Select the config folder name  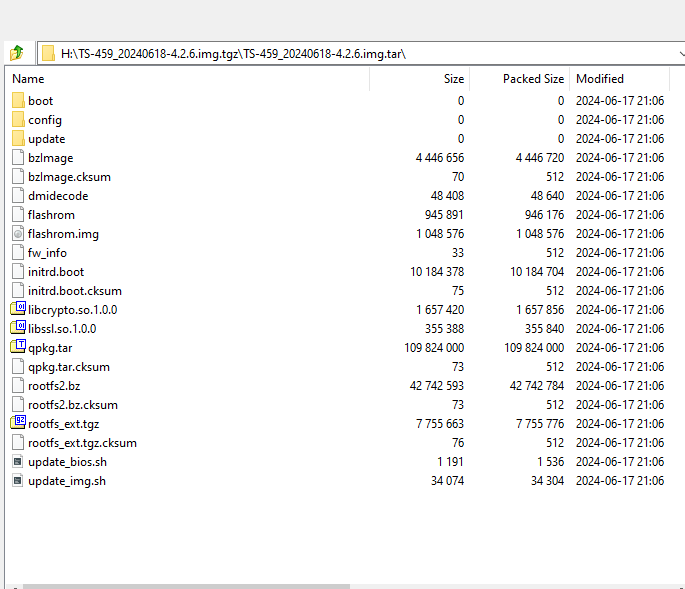pos(45,120)
